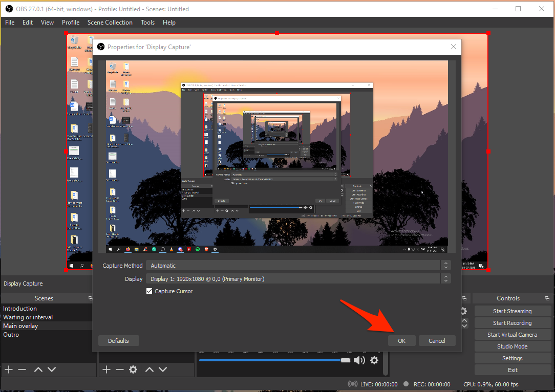Move source down with the arrow icon

pyautogui.click(x=163, y=369)
